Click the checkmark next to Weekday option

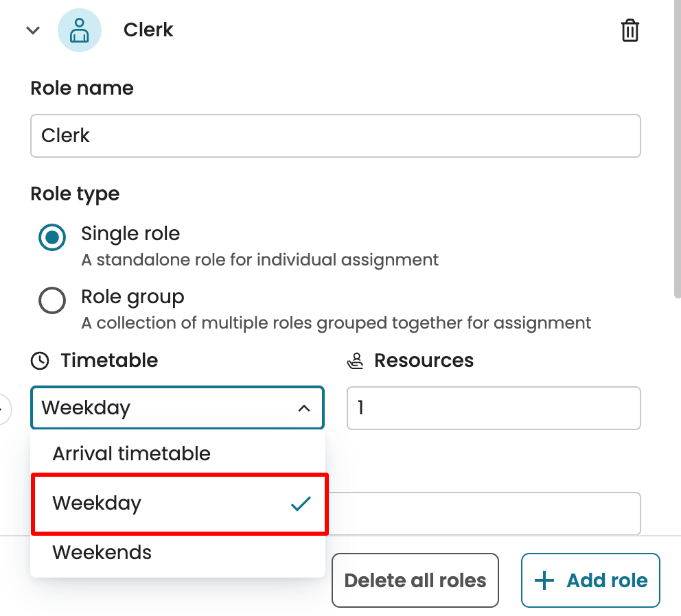[x=301, y=504]
